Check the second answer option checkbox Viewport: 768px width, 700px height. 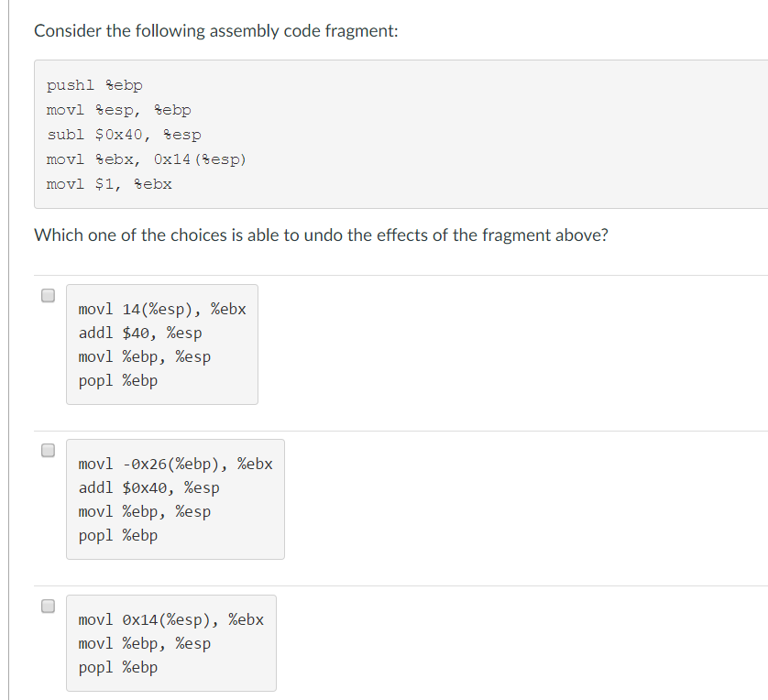47,449
